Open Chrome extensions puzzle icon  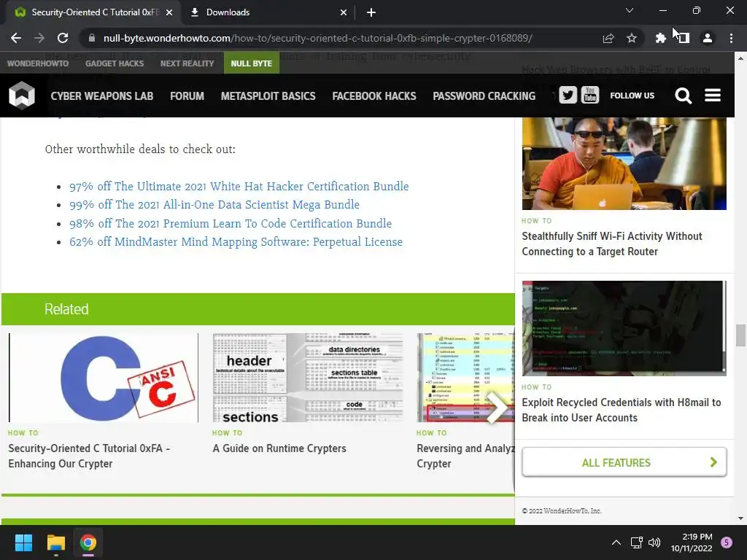[x=660, y=38]
